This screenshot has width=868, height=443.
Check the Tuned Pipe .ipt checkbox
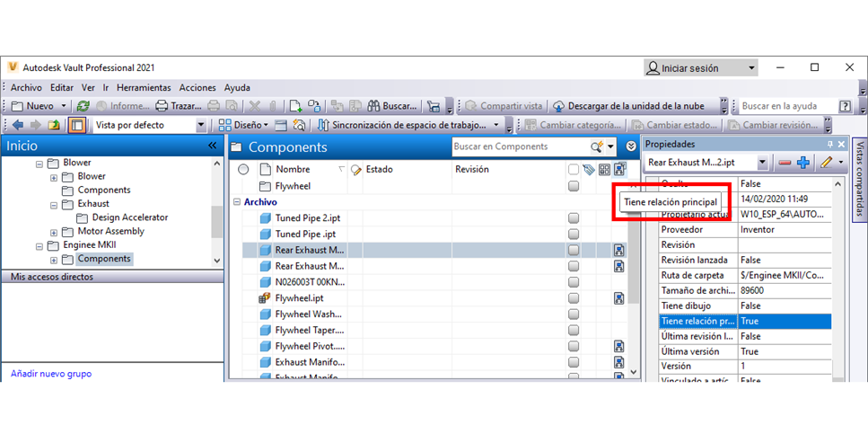(x=574, y=234)
